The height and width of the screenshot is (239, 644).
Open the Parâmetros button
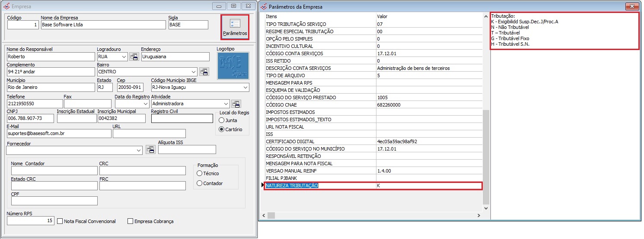click(x=235, y=27)
